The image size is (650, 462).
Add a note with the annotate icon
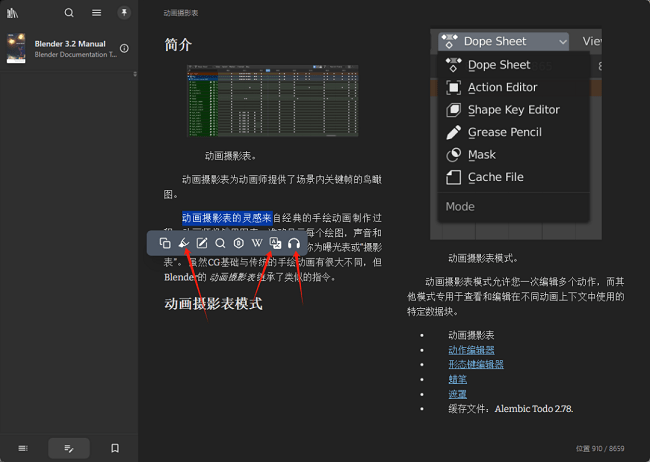(x=202, y=243)
